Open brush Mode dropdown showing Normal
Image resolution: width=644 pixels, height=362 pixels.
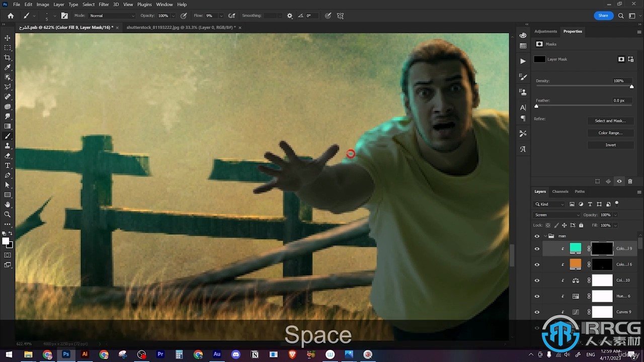coord(112,16)
